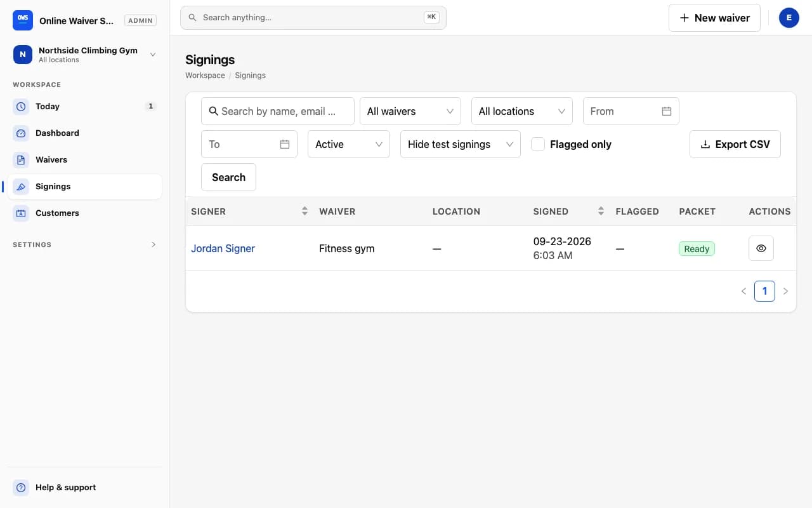Screen dimensions: 812x508
Task: Click the Search by name, email field
Action: click(278, 111)
